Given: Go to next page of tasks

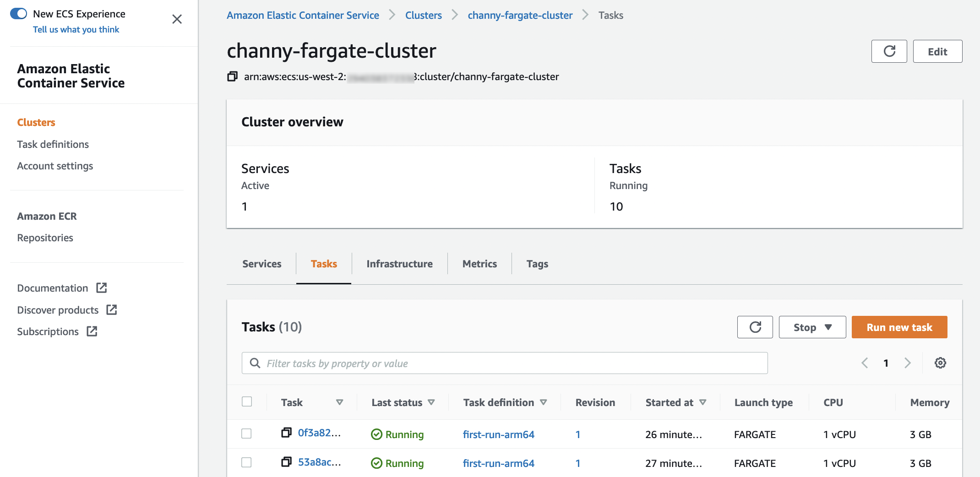Looking at the screenshot, I should pos(907,363).
